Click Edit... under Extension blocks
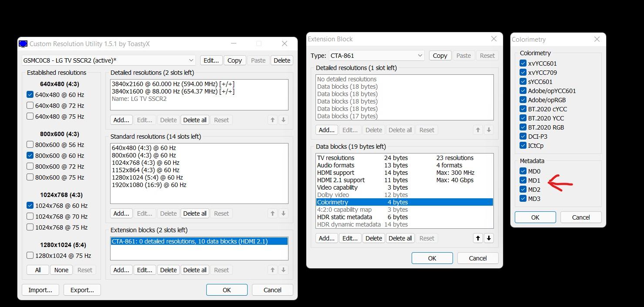 (145, 270)
